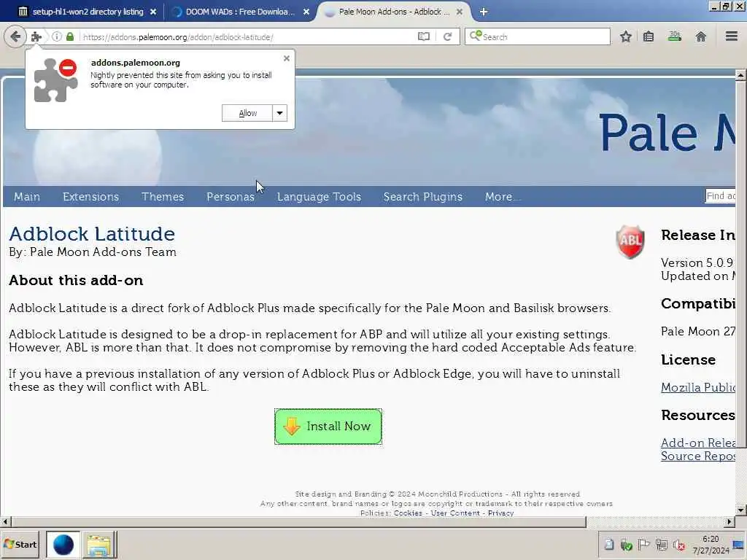Click the horizontal scrollbar thumb

click(x=298, y=522)
